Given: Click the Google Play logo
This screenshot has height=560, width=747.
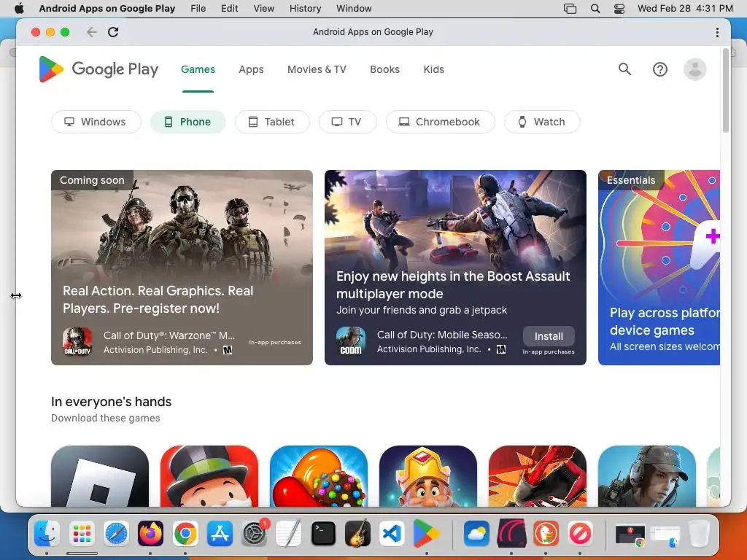Looking at the screenshot, I should pos(98,69).
